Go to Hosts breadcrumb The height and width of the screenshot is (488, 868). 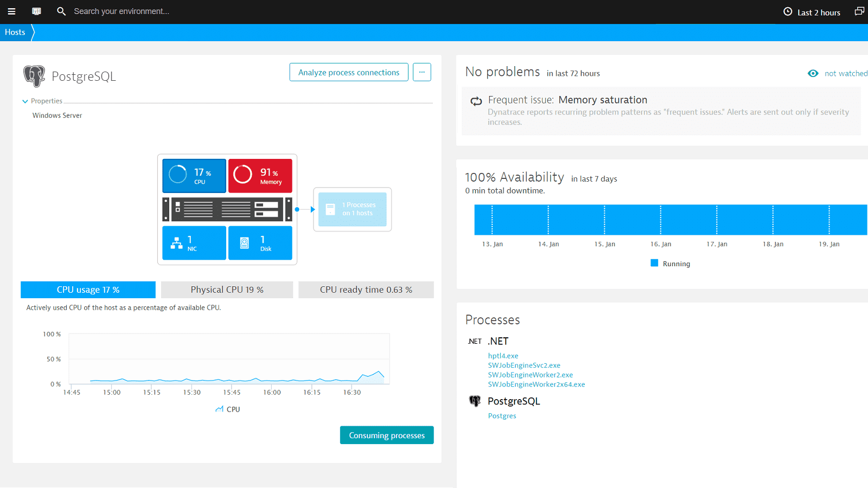coord(15,33)
